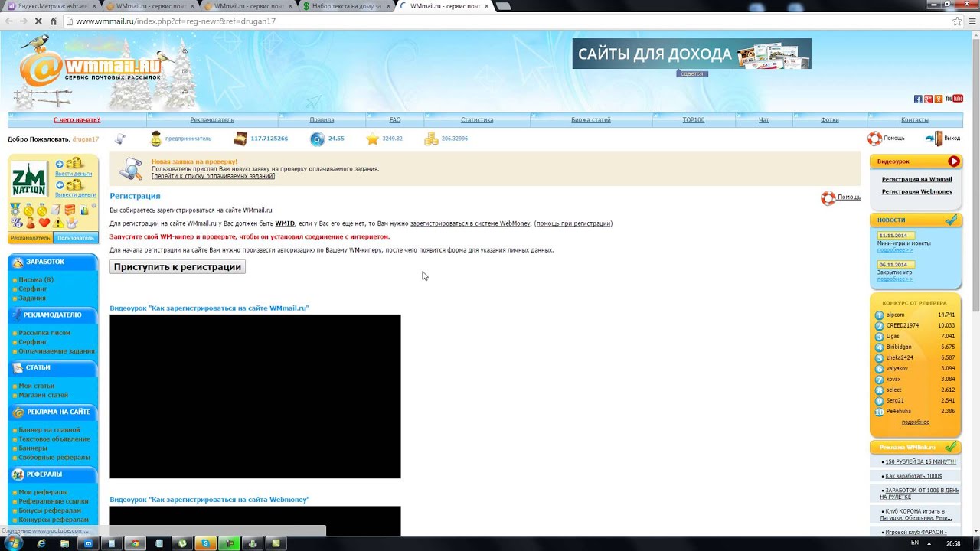
Task: Switch to the Набор текста на дому browser tab
Action: click(x=346, y=6)
